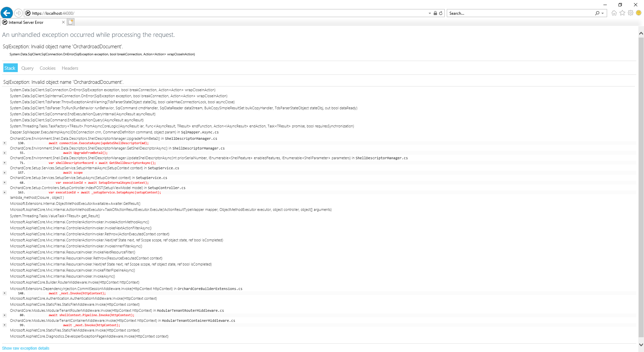Open a new browser tab
Viewport: 644px width, 352px height.
71,22
